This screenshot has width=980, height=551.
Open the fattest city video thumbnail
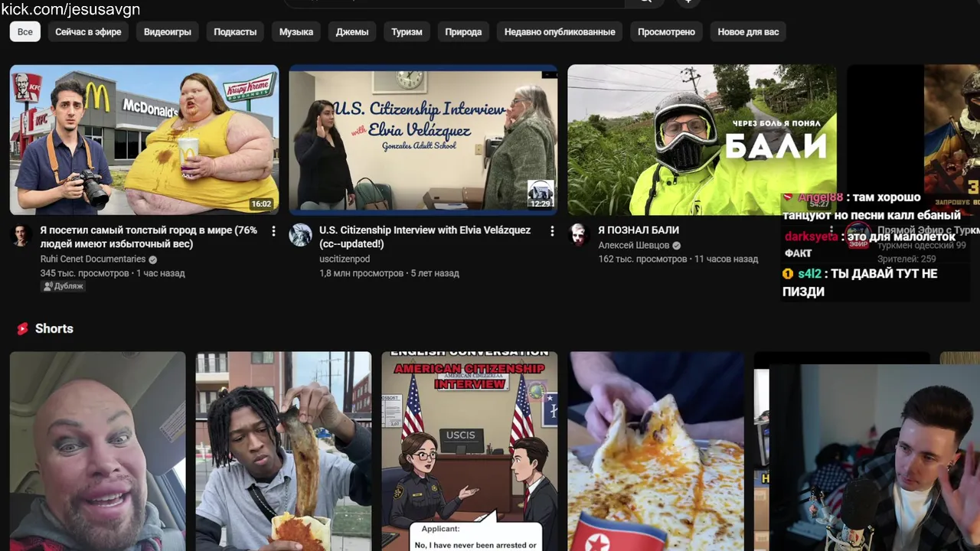tap(144, 140)
